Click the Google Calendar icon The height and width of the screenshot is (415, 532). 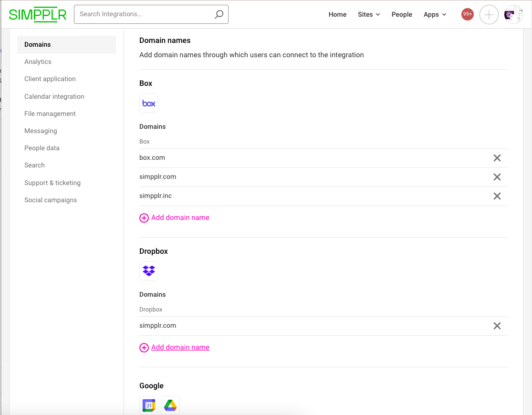coord(148,405)
